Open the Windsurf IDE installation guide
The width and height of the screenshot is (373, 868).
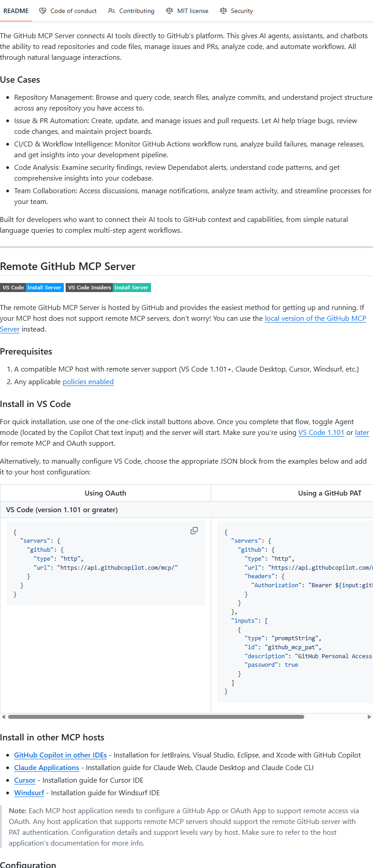click(29, 793)
